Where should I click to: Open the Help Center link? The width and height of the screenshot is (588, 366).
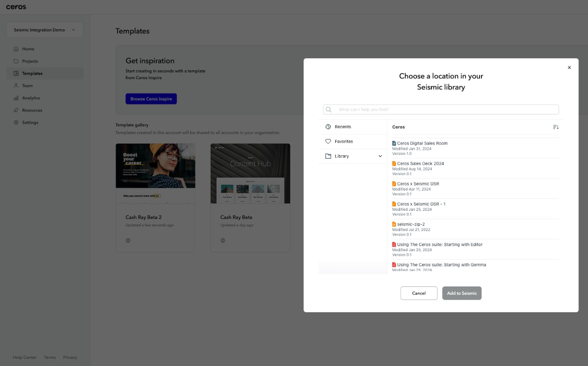click(x=24, y=358)
